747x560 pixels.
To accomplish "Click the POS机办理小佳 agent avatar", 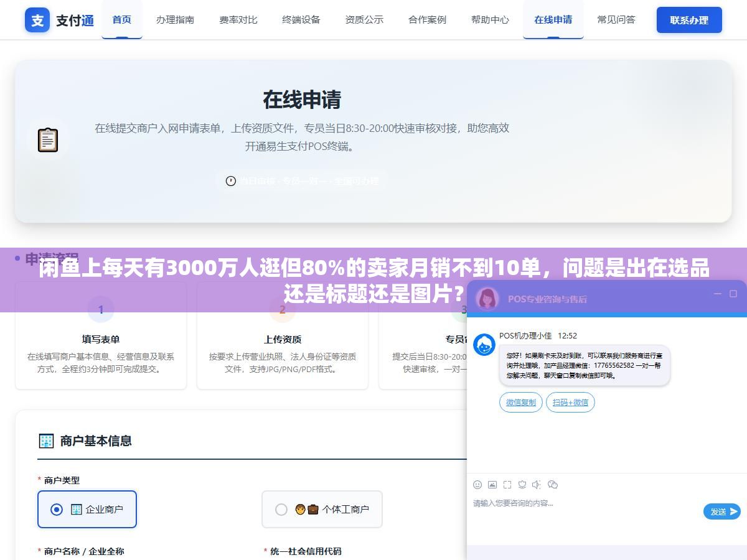I will (x=484, y=345).
